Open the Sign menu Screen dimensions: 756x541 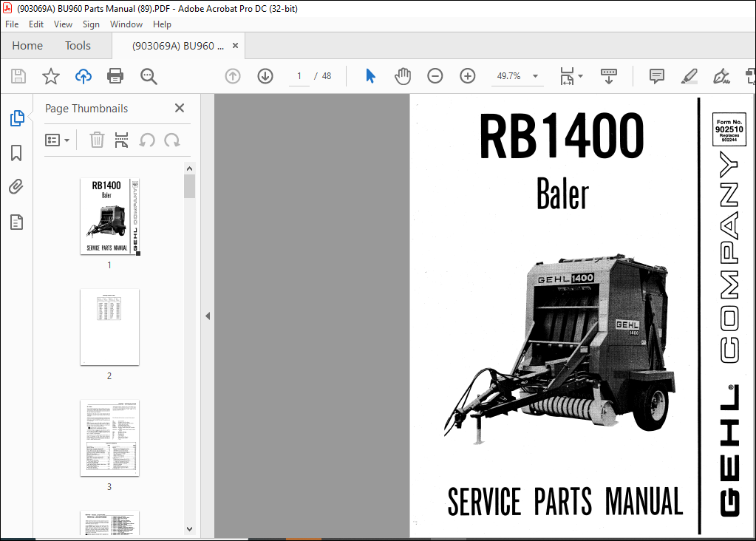point(91,24)
